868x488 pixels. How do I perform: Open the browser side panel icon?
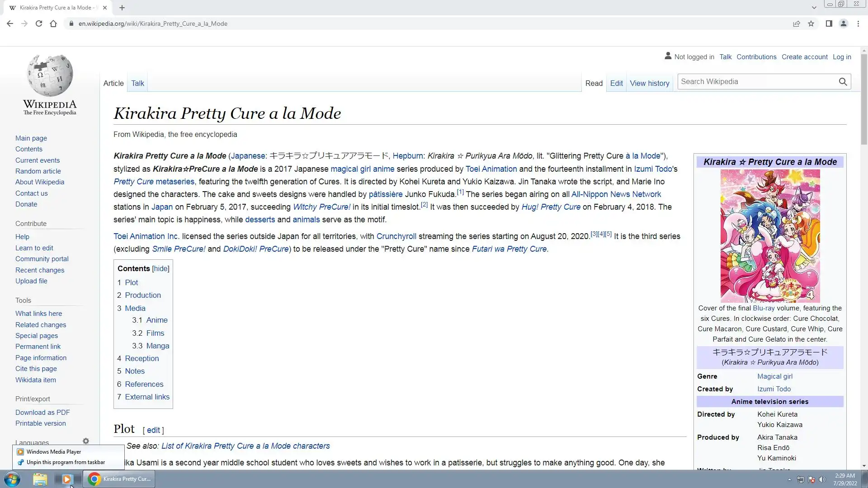click(829, 23)
